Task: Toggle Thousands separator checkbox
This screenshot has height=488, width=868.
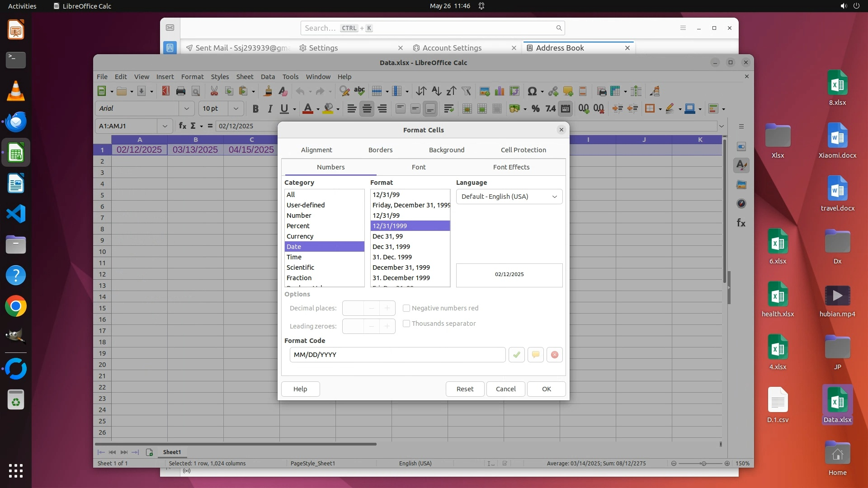Action: (x=406, y=324)
